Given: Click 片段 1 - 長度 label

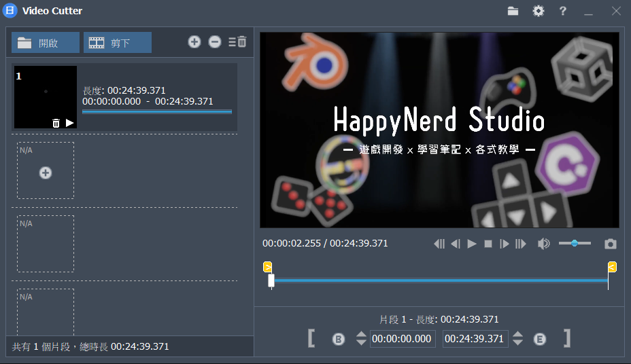Looking at the screenshot, I should coord(408,319).
